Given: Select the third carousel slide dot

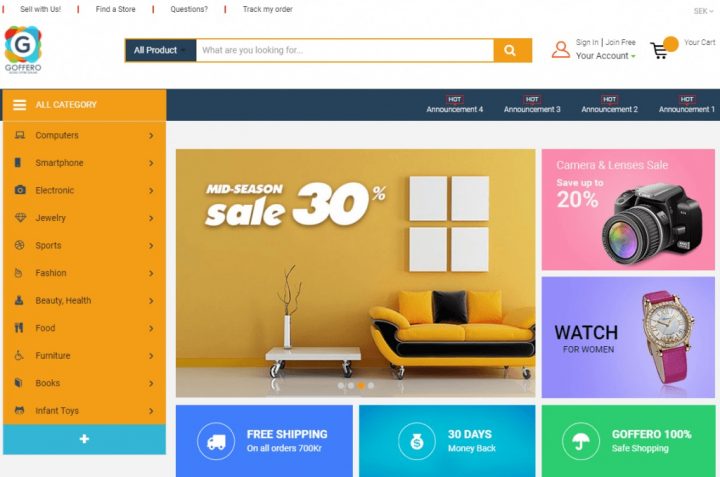Looking at the screenshot, I should pos(361,386).
